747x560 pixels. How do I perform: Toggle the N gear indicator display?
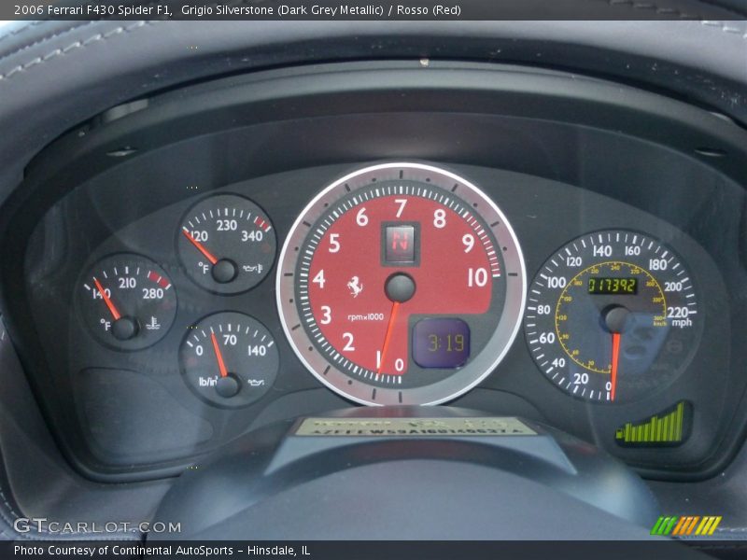pos(399,241)
